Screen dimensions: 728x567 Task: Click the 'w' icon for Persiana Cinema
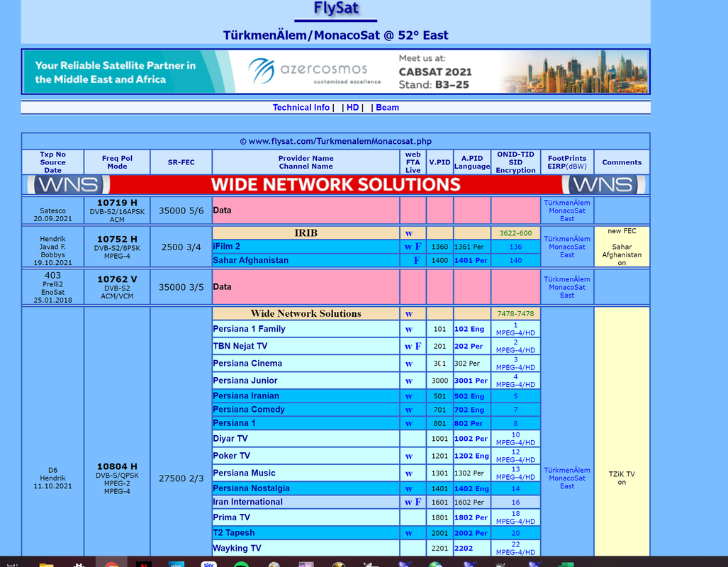(408, 364)
